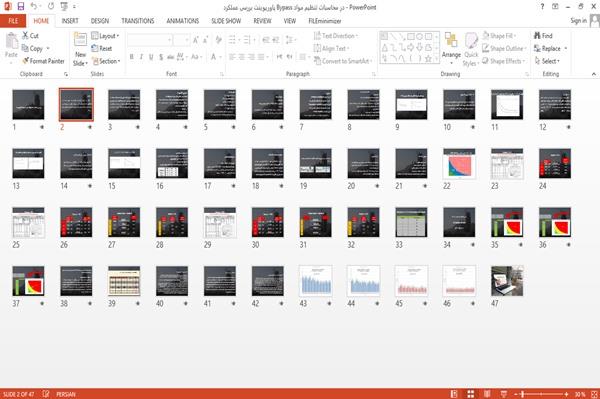This screenshot has height=399, width=600.
Task: Click the Format Painter icon
Action: pos(26,61)
